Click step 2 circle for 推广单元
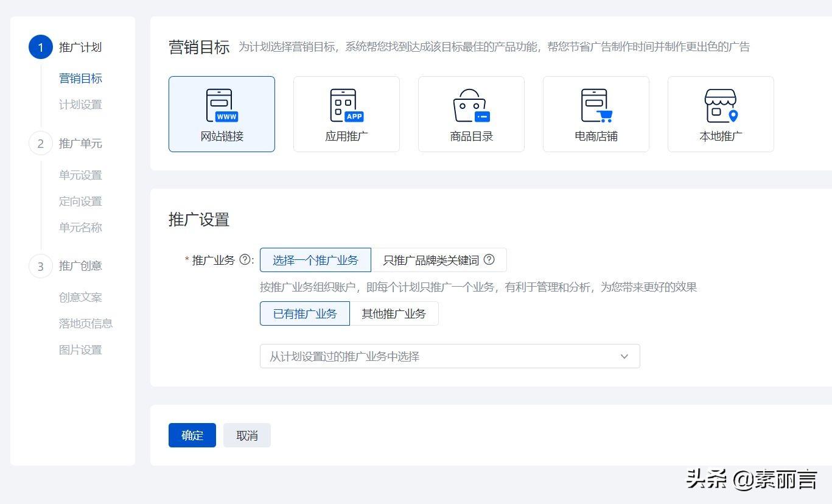This screenshot has height=504, width=832. (41, 144)
